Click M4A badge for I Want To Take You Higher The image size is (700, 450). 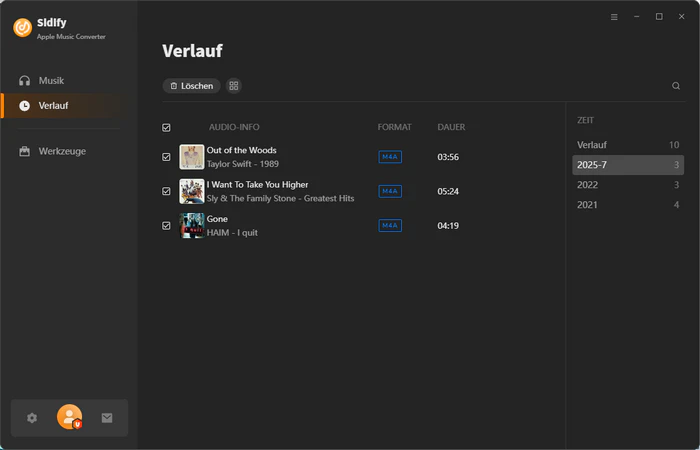click(x=390, y=192)
